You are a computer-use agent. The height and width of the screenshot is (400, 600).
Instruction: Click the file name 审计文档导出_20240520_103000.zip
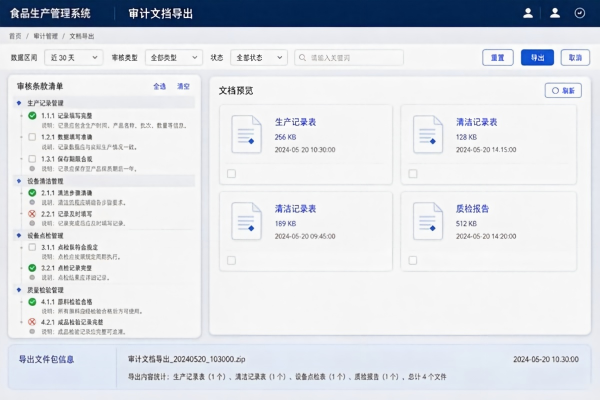click(x=186, y=359)
